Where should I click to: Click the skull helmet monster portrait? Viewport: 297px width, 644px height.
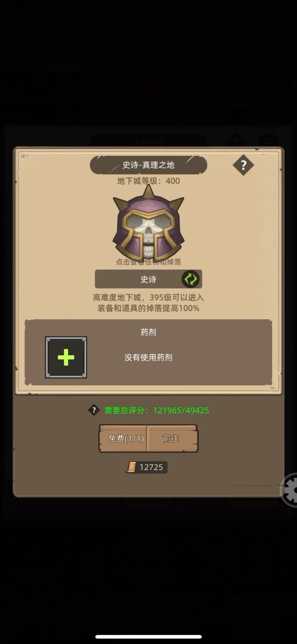(x=148, y=223)
